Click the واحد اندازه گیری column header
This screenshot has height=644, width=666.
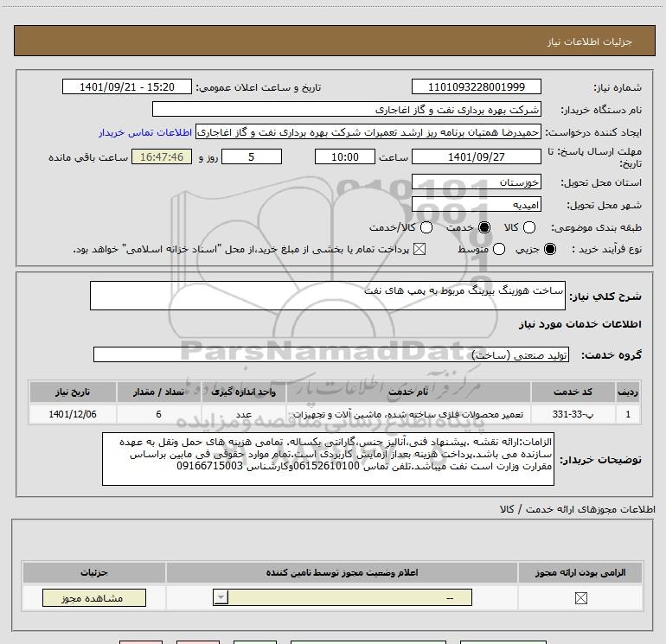(244, 392)
